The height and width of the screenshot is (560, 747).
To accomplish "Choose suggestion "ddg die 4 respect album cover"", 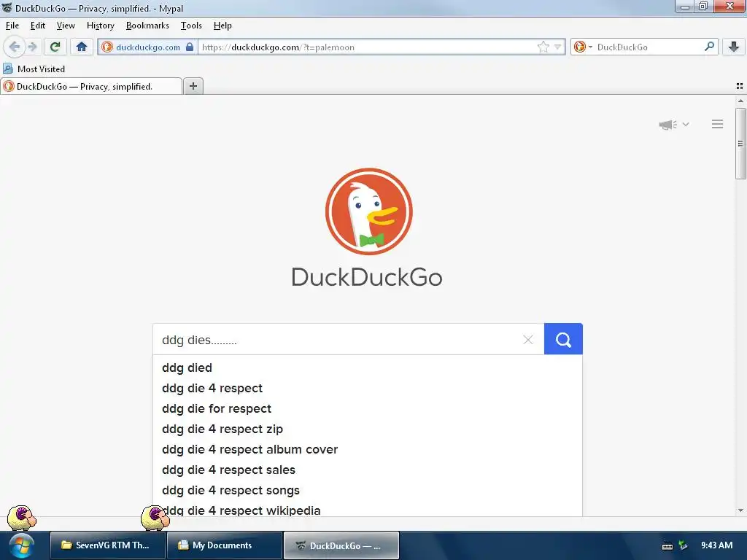I will click(x=368, y=449).
